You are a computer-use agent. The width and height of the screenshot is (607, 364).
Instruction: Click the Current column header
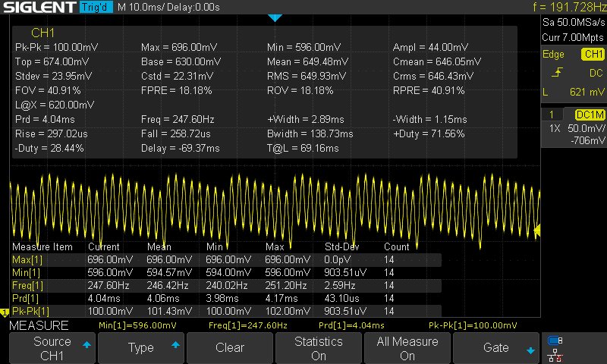coord(104,246)
